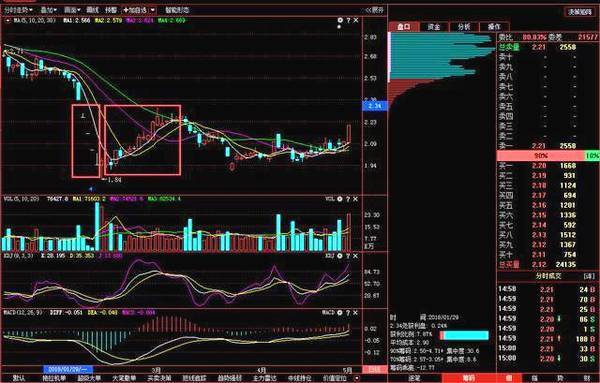Open the dropdown arrow beside 加自选
Image resolution: width=600 pixels, height=383 pixels.
(153, 10)
